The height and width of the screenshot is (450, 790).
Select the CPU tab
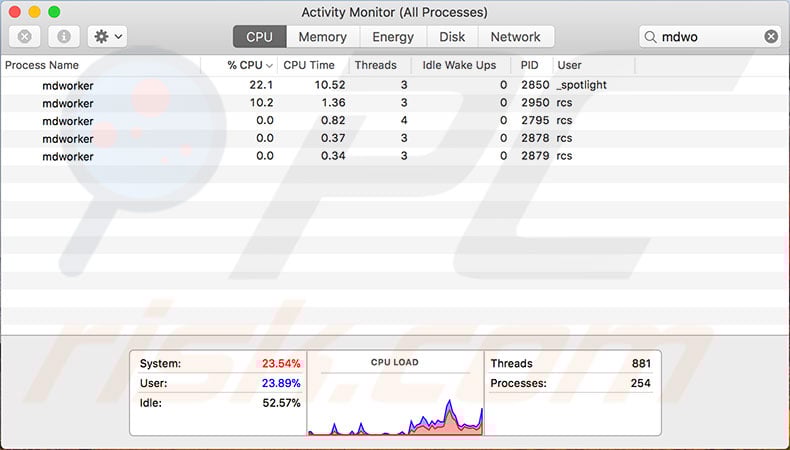coord(259,37)
